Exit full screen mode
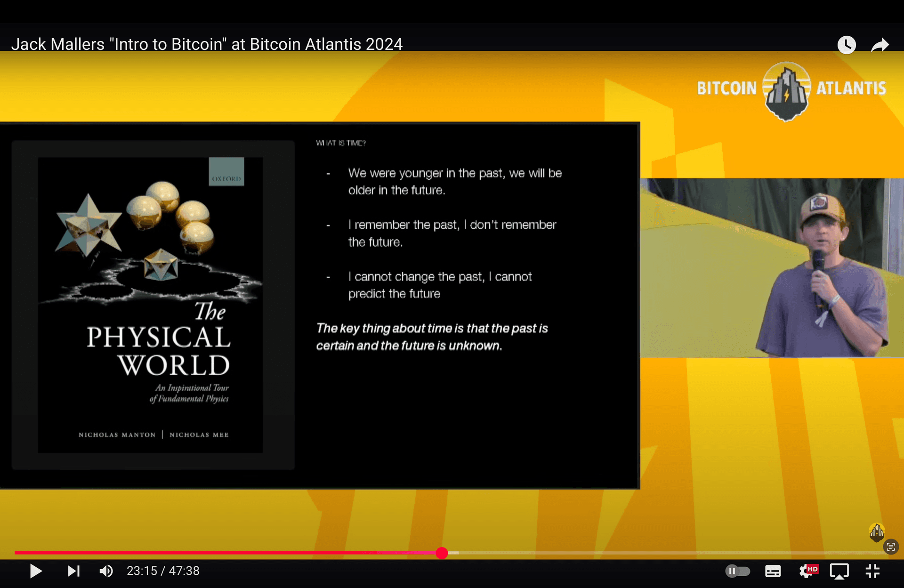904x588 pixels. (872, 571)
